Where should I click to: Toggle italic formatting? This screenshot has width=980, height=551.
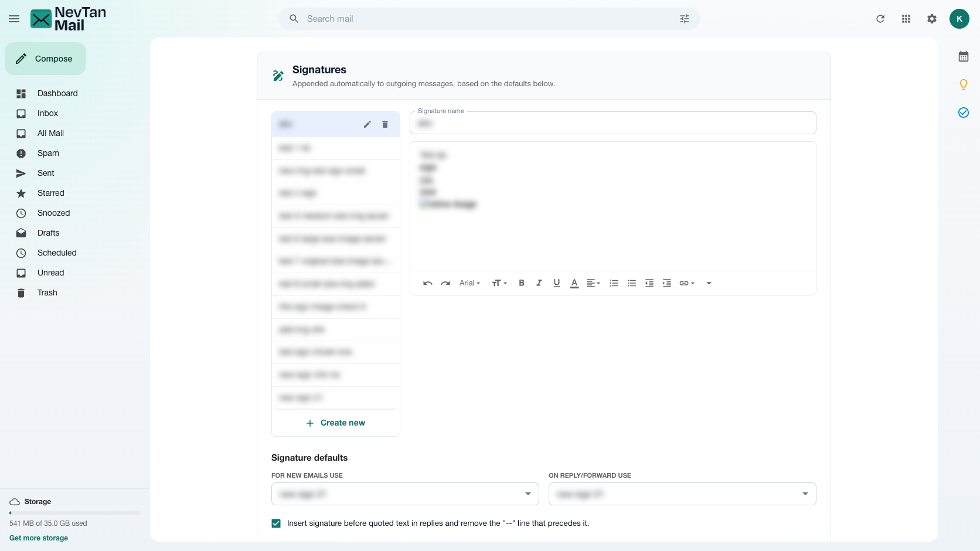539,283
